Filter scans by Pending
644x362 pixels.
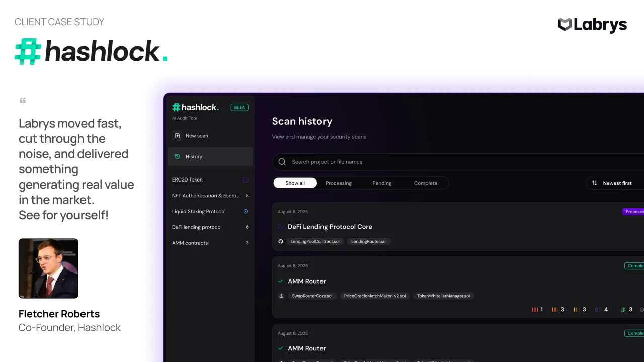point(382,183)
